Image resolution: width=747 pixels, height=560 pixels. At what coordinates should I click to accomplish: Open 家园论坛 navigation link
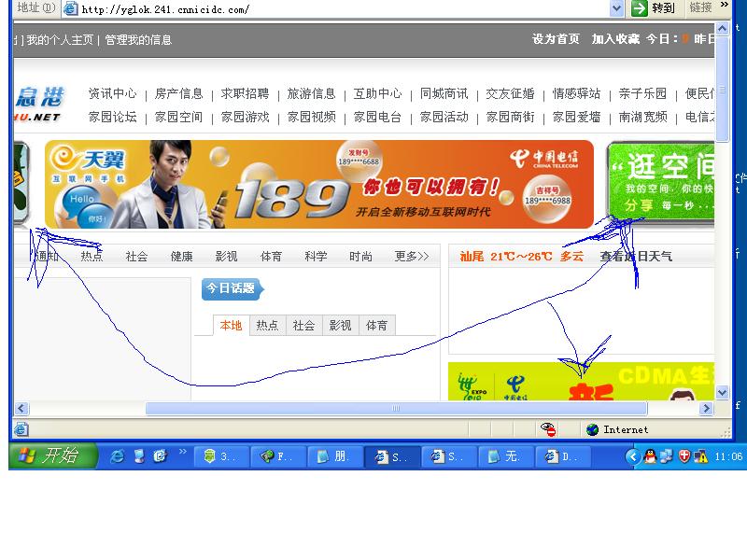point(112,117)
